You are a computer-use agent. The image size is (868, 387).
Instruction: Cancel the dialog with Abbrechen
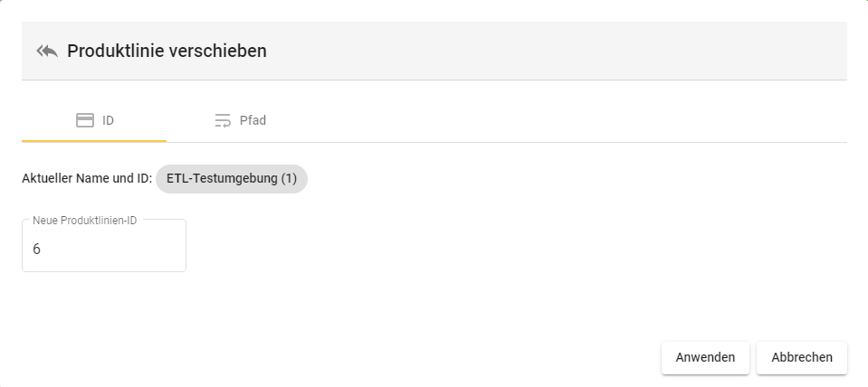tap(801, 357)
